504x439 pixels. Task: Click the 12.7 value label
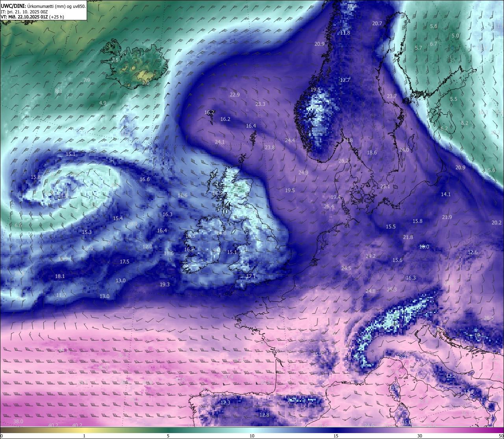[345, 80]
